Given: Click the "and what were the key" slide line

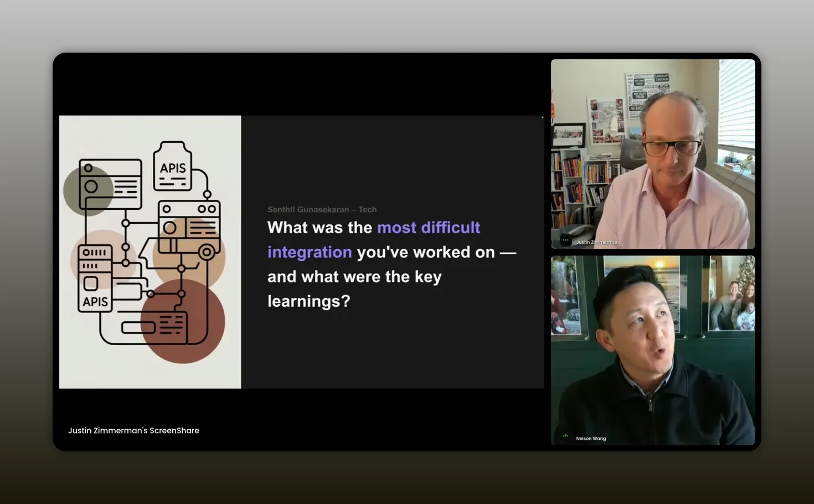Looking at the screenshot, I should click(354, 276).
